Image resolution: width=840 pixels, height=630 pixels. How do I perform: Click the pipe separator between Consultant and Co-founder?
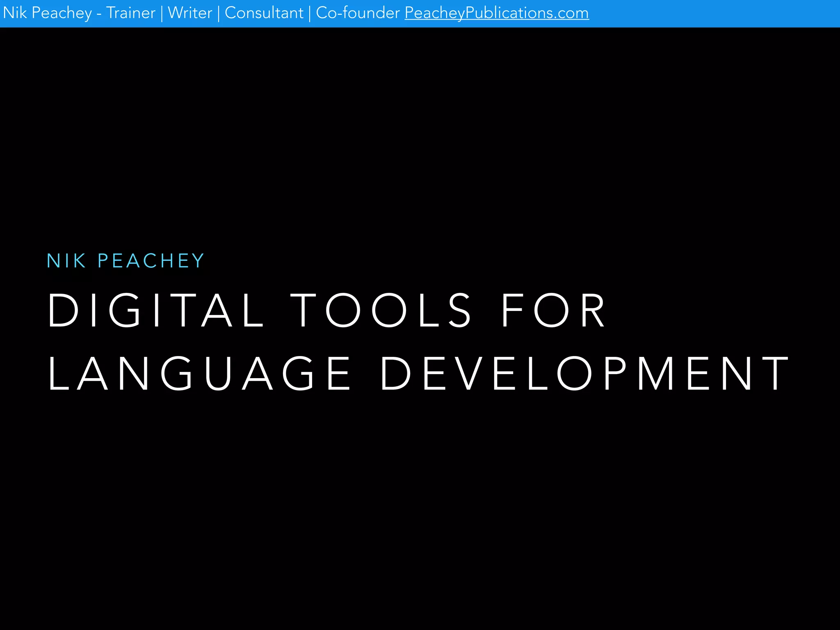(310, 13)
